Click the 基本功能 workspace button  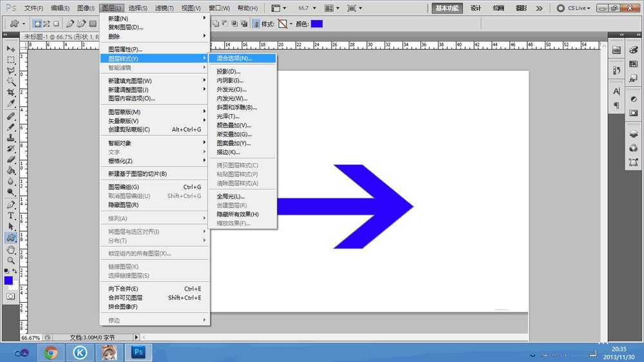pyautogui.click(x=448, y=8)
